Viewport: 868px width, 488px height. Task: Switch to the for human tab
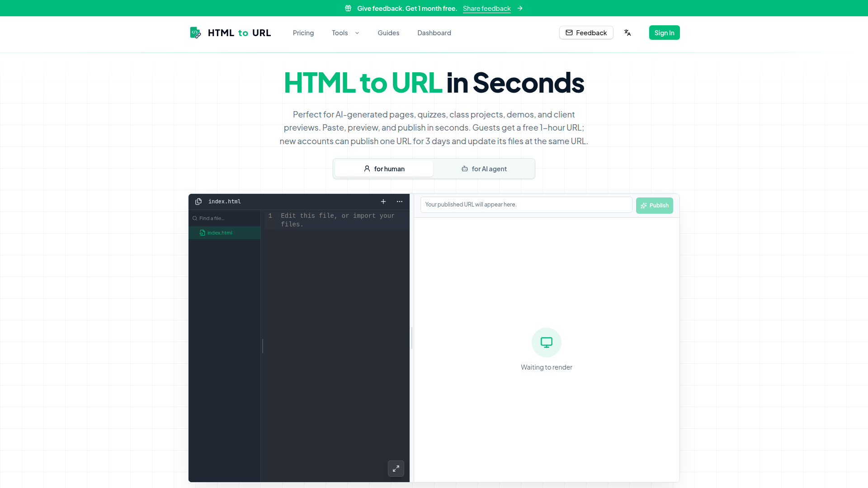point(384,169)
